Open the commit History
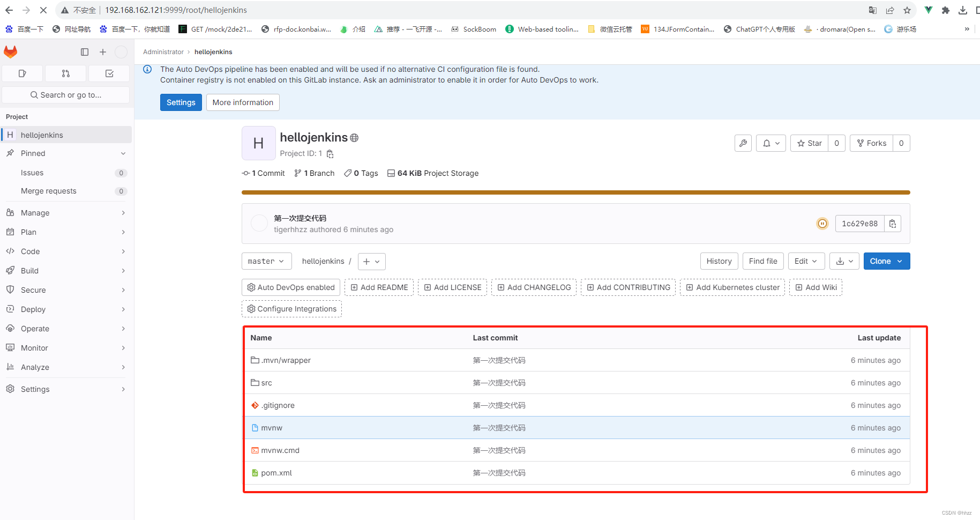The image size is (980, 520). point(719,261)
